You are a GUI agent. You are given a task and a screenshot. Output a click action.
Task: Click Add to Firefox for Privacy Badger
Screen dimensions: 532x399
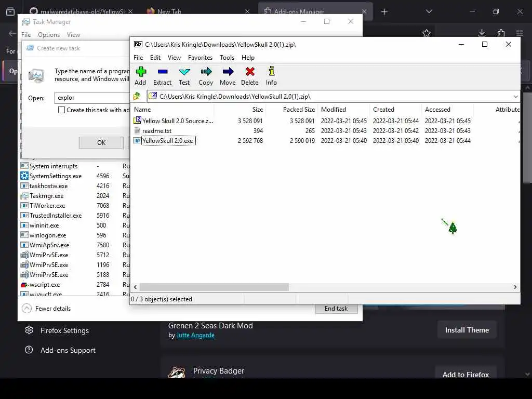pos(465,374)
